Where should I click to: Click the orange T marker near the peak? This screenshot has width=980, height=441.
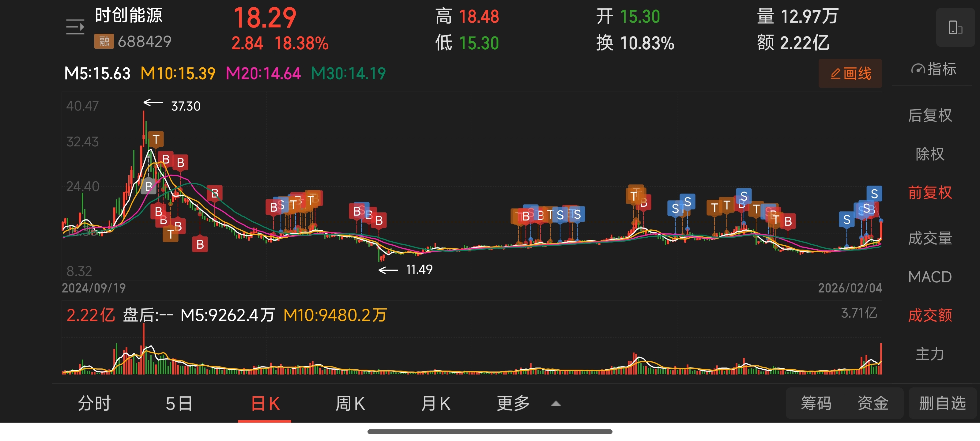click(x=156, y=139)
